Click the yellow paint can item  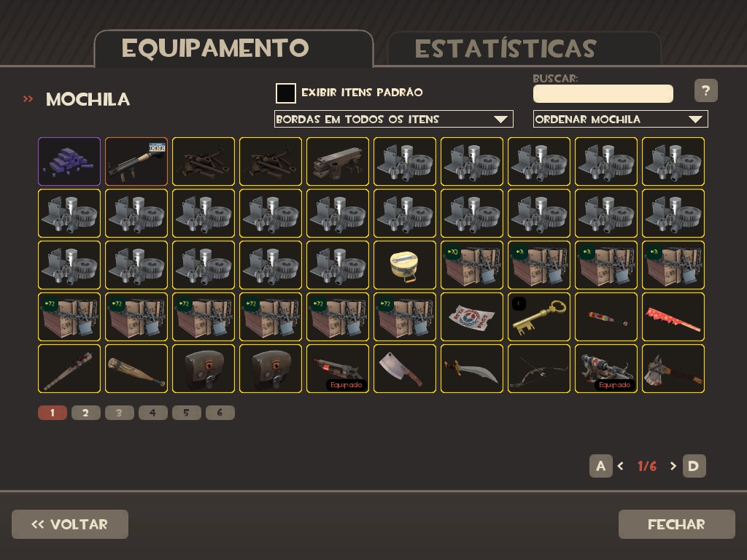pos(404,265)
